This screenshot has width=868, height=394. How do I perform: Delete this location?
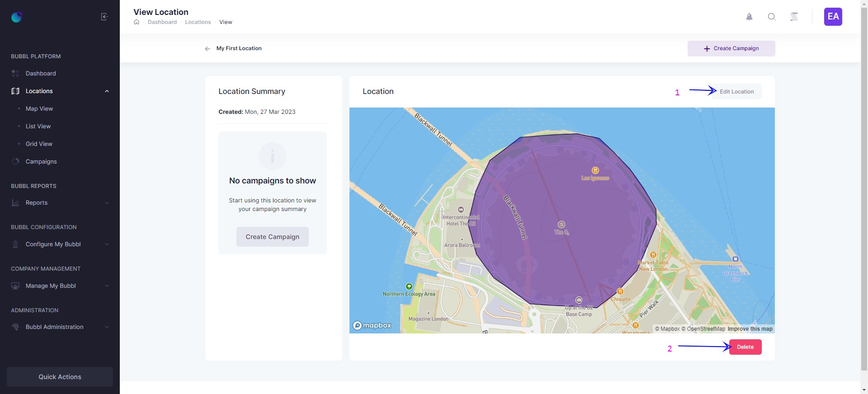coord(745,347)
